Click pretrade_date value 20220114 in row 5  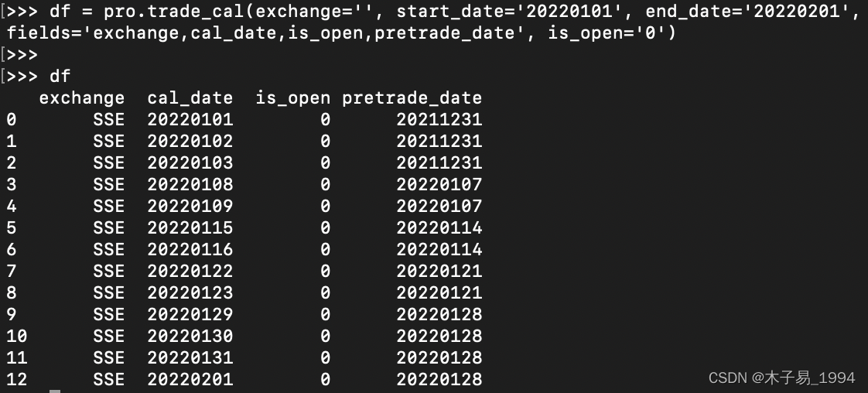pos(439,227)
